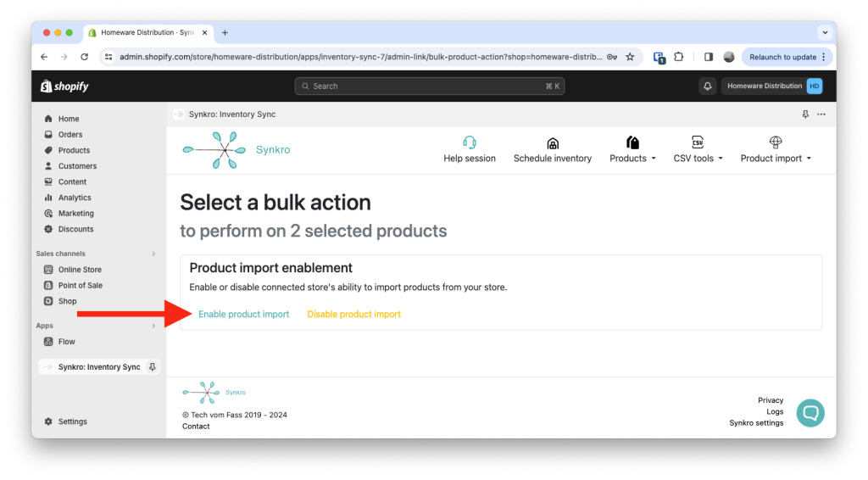Click the Flow app icon
This screenshot has width=868, height=480.
tap(48, 342)
